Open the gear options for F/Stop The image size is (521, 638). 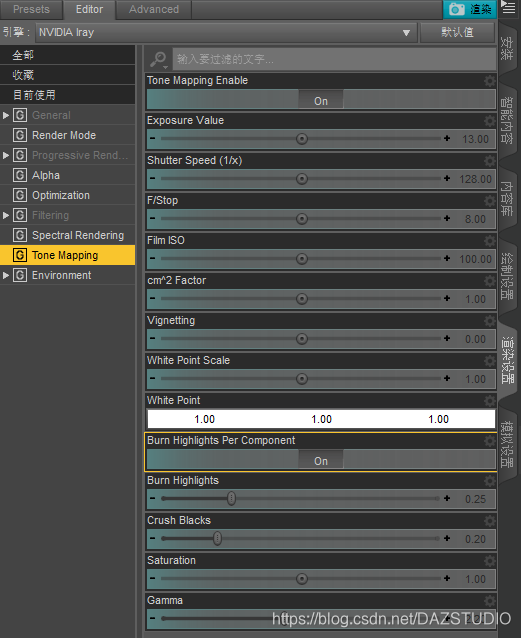pyautogui.click(x=490, y=201)
